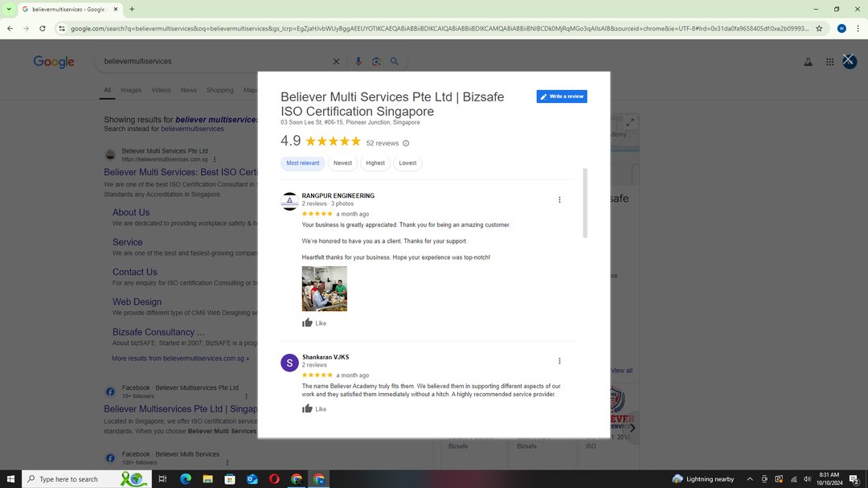The width and height of the screenshot is (868, 488).
Task: Open more options for Facebook 100+ followers result
Action: pos(227,462)
